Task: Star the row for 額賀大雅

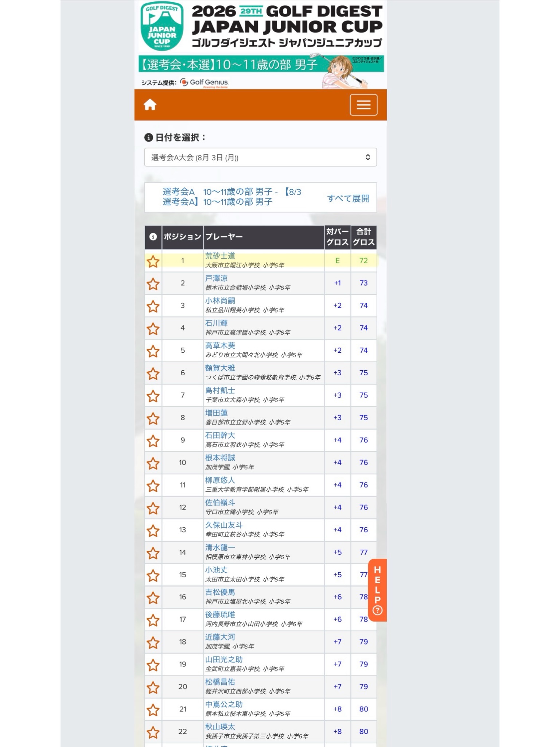Action: pos(153,373)
